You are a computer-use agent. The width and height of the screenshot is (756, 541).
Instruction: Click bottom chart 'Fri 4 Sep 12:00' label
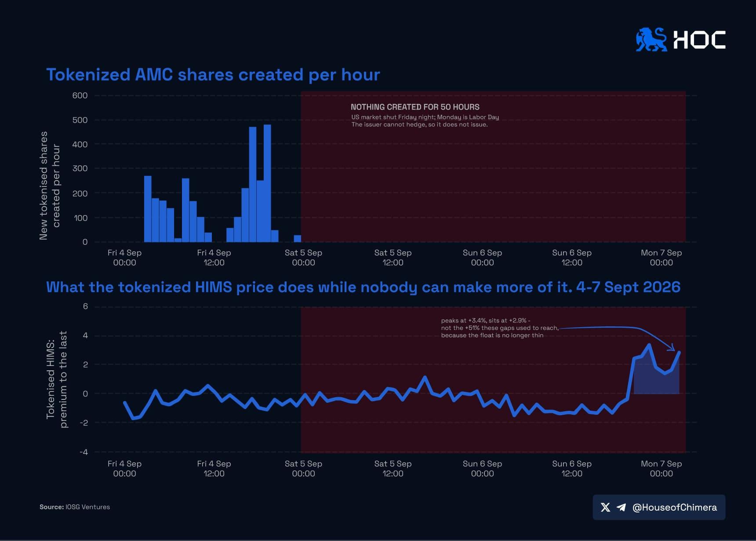pos(214,468)
